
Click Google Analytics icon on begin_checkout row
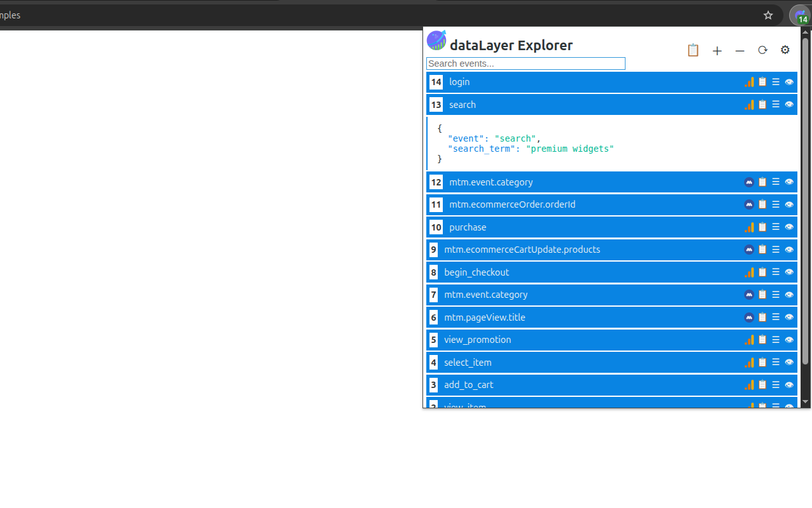pos(749,272)
